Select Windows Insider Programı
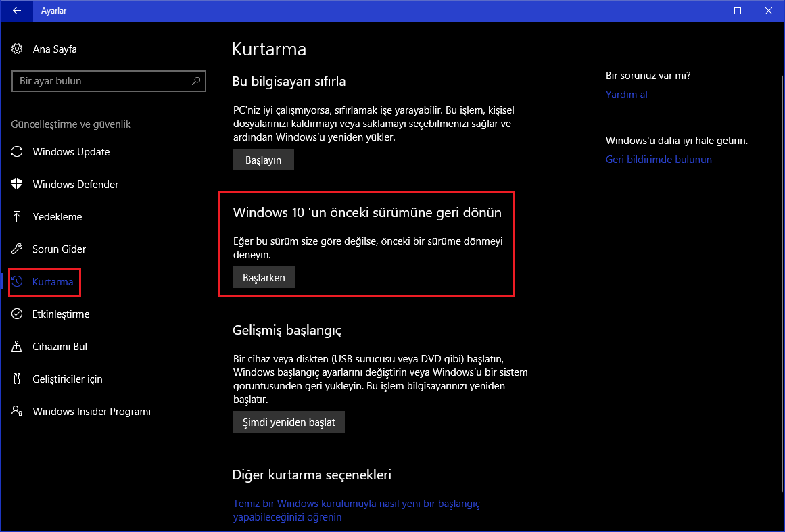 [x=91, y=412]
